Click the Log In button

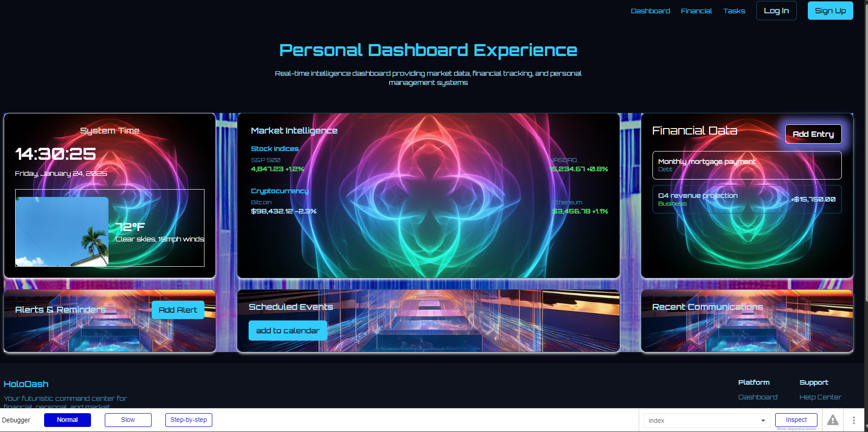click(776, 11)
